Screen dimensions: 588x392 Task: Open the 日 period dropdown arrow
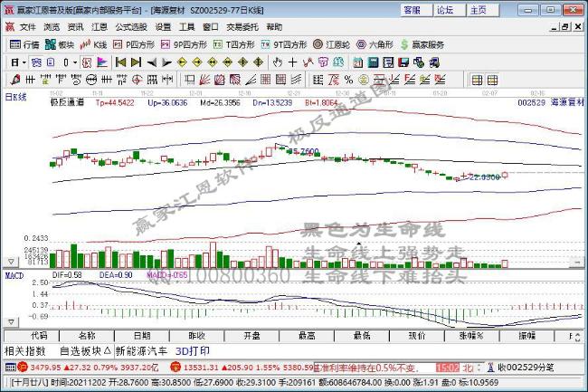(x=24, y=62)
